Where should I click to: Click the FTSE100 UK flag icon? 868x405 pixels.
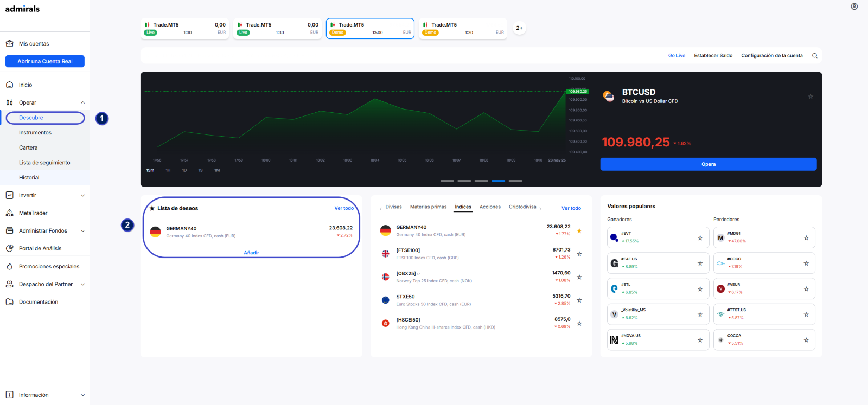coord(385,254)
